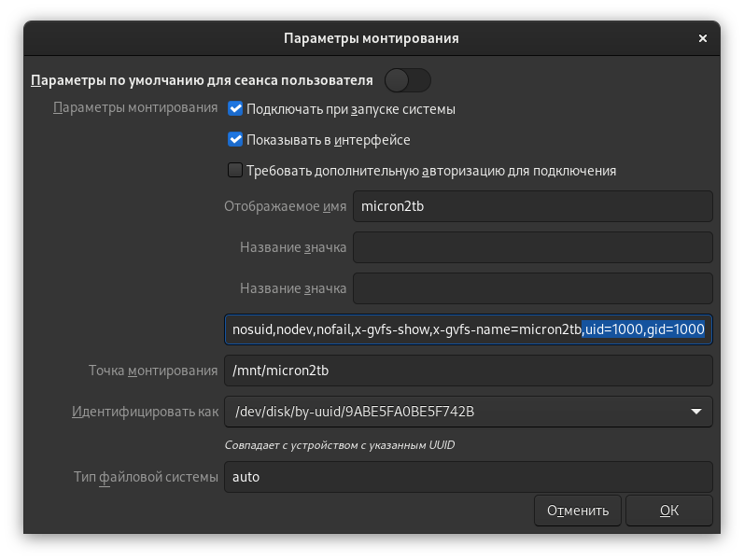
Task: Uncheck Подключать при запуске системы
Action: (235, 109)
